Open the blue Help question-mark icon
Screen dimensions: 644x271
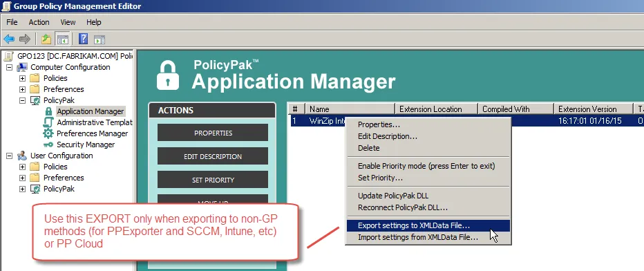[x=84, y=39]
